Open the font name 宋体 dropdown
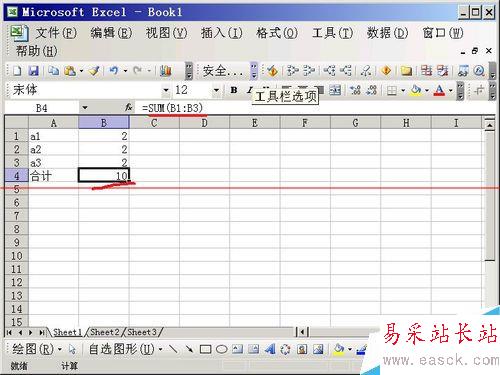The image size is (500, 375). tap(166, 90)
